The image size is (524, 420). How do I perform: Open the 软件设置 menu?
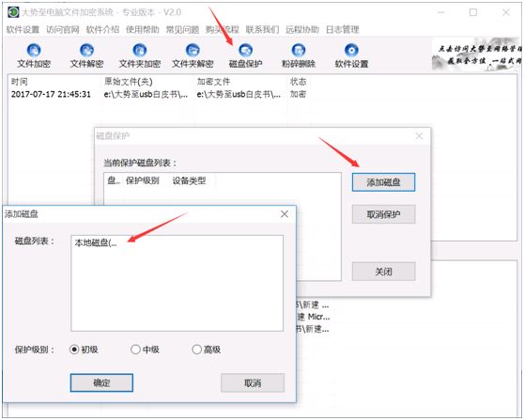pos(23,30)
